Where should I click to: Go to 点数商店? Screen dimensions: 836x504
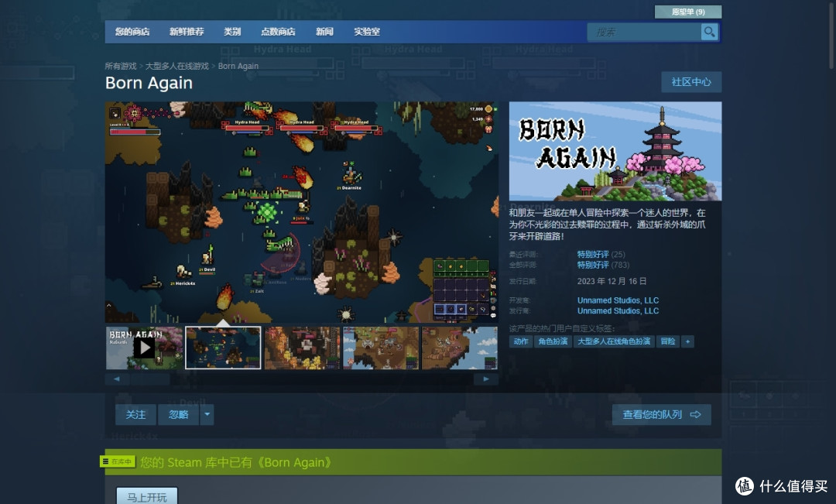coord(278,32)
